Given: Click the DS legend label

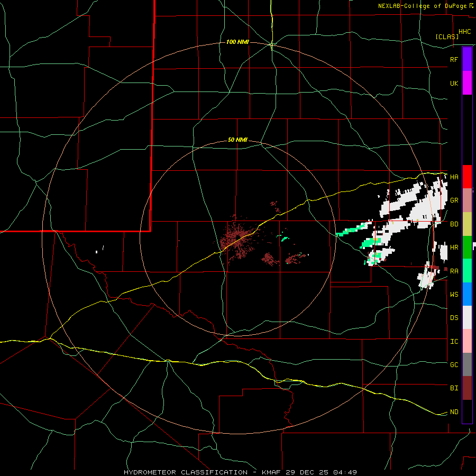Looking at the screenshot, I should coord(454,318).
